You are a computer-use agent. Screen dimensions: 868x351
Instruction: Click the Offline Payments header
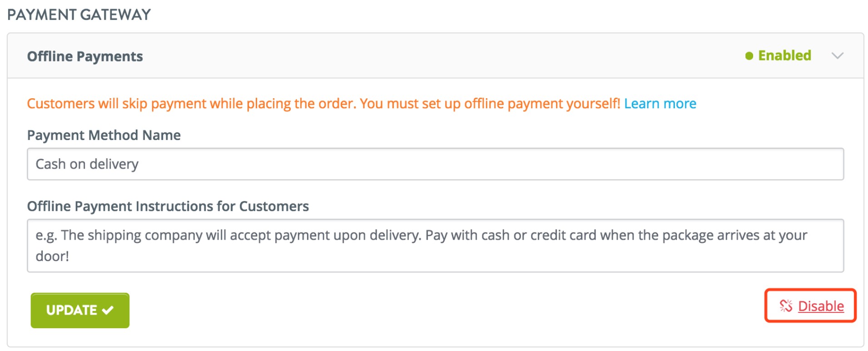click(85, 56)
